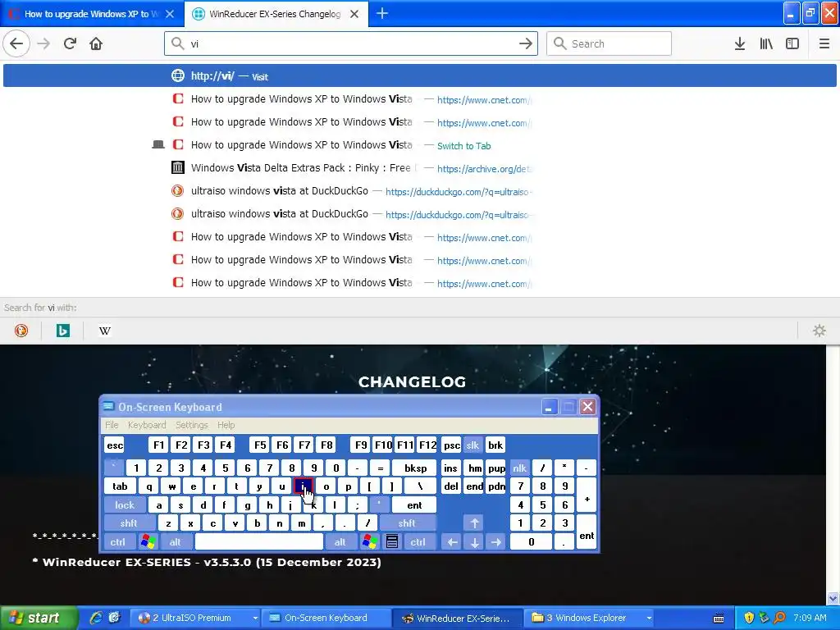Click the down arrow key
This screenshot has width=840, height=630.
[x=474, y=542]
